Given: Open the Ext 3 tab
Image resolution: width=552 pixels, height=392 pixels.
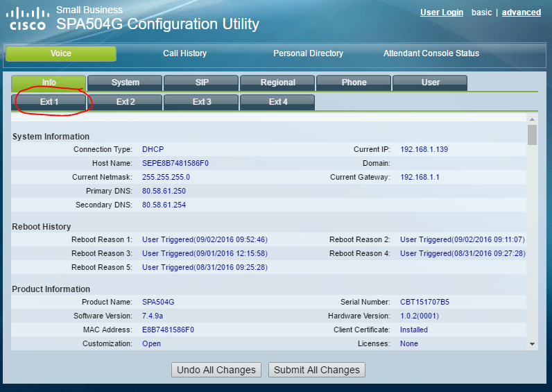Looking at the screenshot, I should tap(201, 102).
